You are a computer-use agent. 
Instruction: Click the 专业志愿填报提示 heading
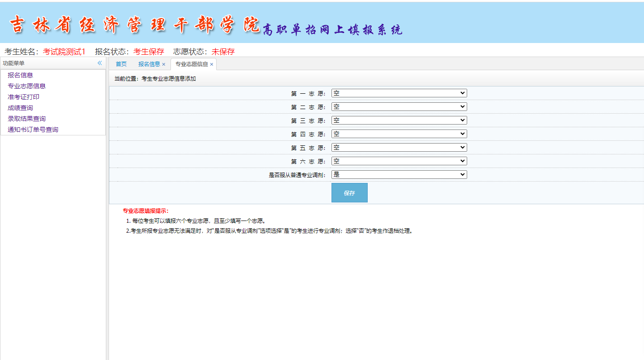click(146, 211)
